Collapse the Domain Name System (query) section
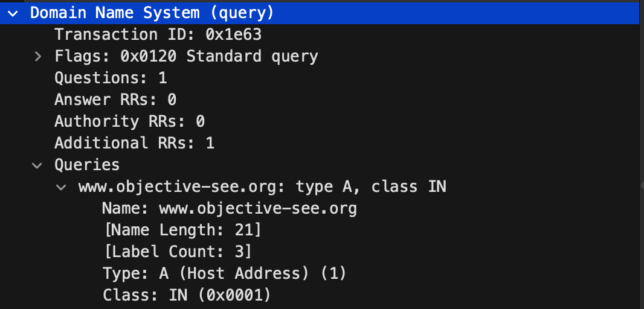Screen dimensions: 644x309 pyautogui.click(x=13, y=13)
